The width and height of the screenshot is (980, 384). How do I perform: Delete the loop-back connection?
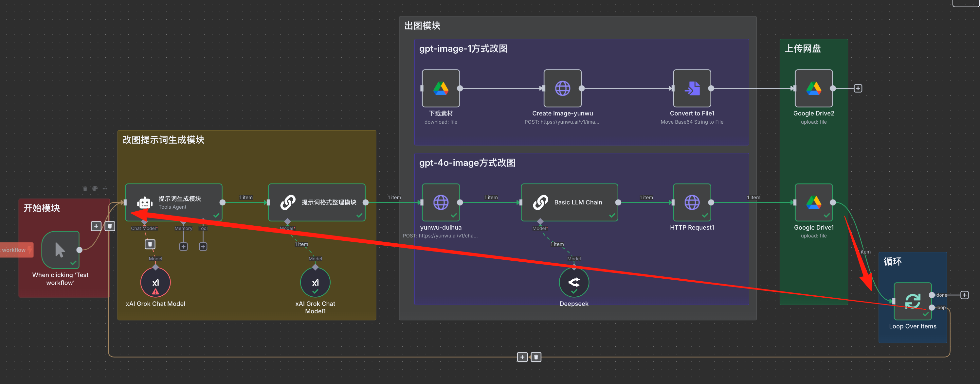535,357
